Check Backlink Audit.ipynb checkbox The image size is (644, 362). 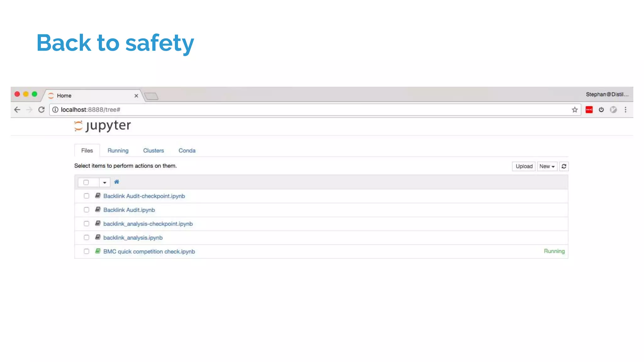(x=86, y=210)
